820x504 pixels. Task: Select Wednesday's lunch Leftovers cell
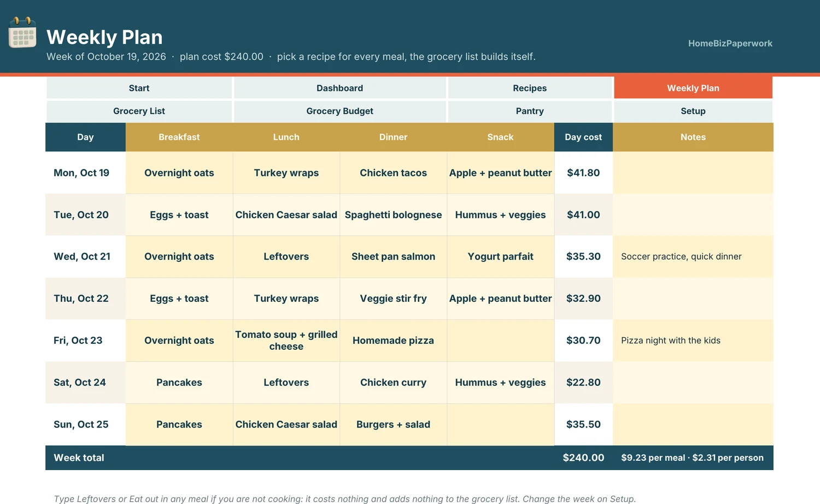click(286, 256)
